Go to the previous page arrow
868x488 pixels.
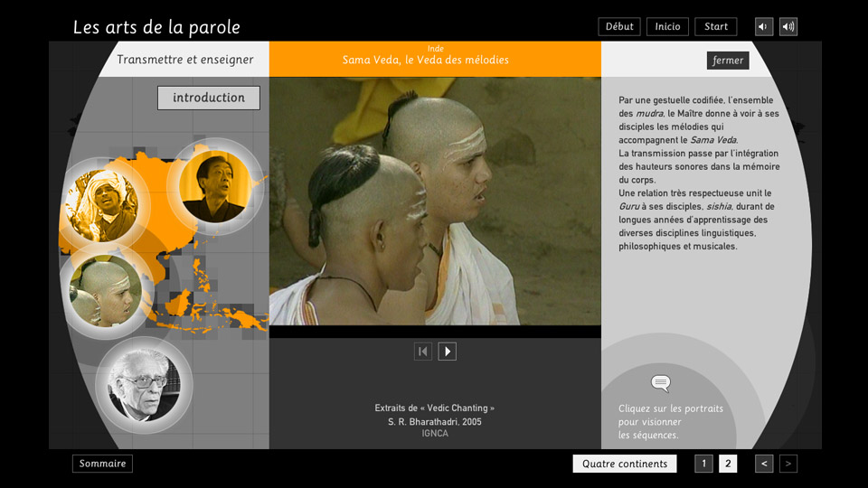click(x=764, y=464)
